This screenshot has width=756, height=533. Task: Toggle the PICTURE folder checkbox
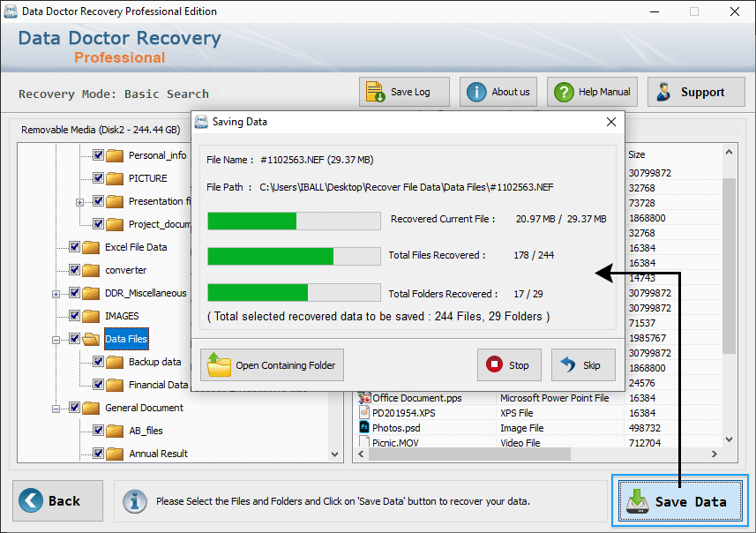pos(98,178)
